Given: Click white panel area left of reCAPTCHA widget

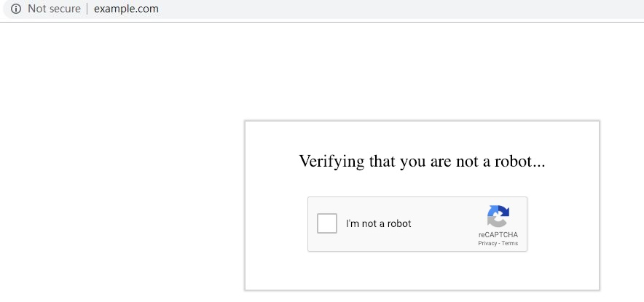Looking at the screenshot, I should 276,223.
